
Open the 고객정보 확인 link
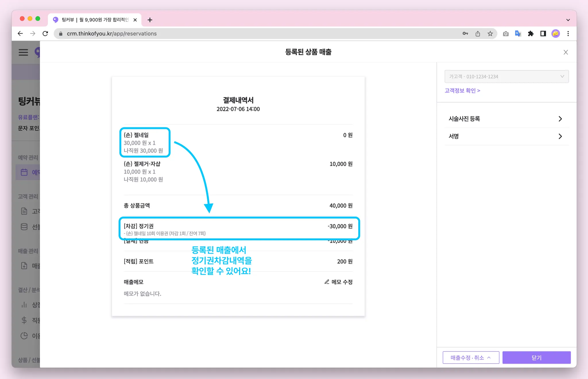(462, 90)
